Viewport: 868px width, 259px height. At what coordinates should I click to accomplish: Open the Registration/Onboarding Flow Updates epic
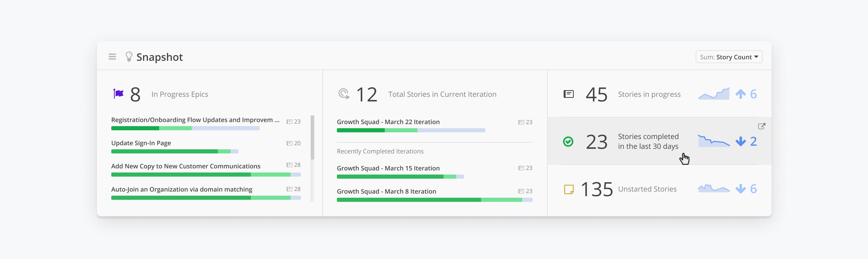click(x=195, y=120)
